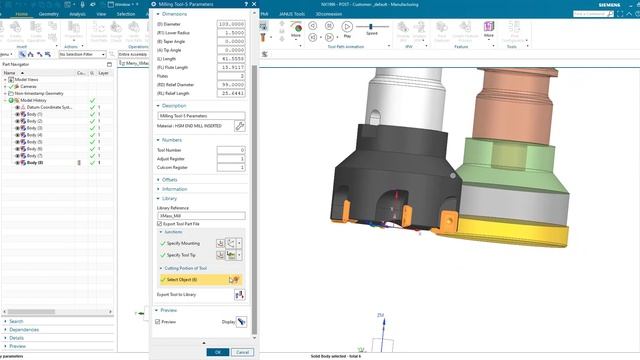Click the fullscreen icon in title ribbon
This screenshot has width=640, height=360.
[620, 14]
